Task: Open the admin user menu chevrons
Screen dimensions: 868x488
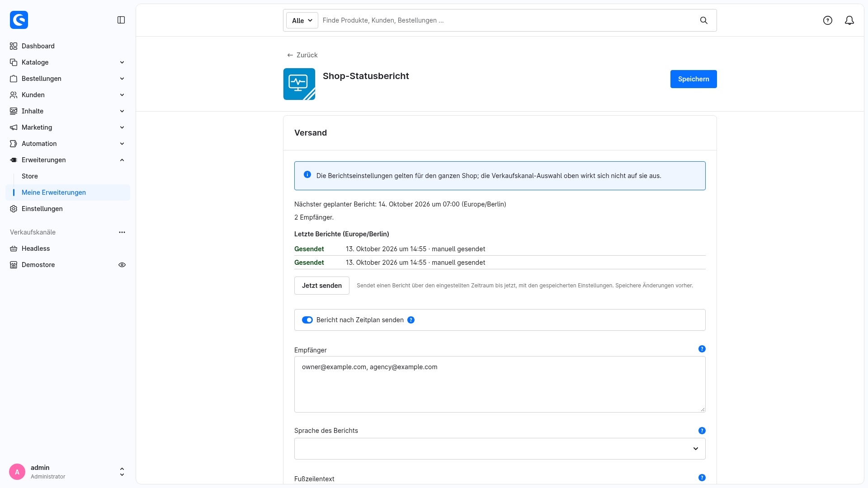Action: point(122,472)
